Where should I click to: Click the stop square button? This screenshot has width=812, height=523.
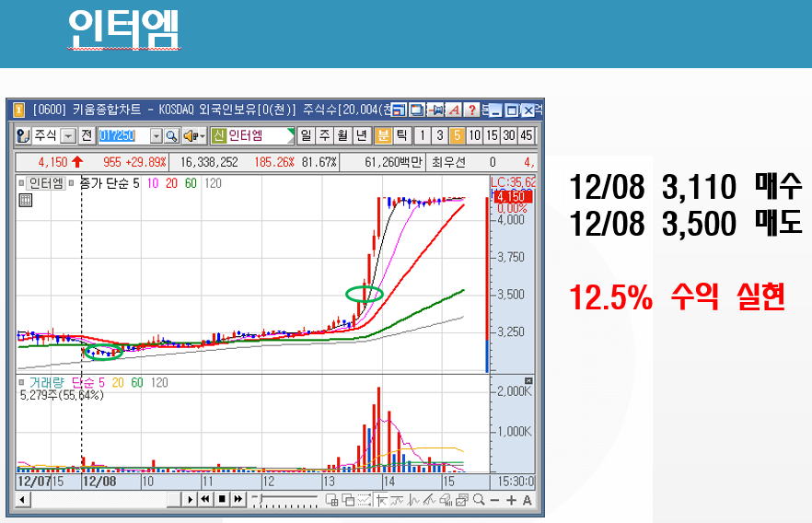(222, 499)
